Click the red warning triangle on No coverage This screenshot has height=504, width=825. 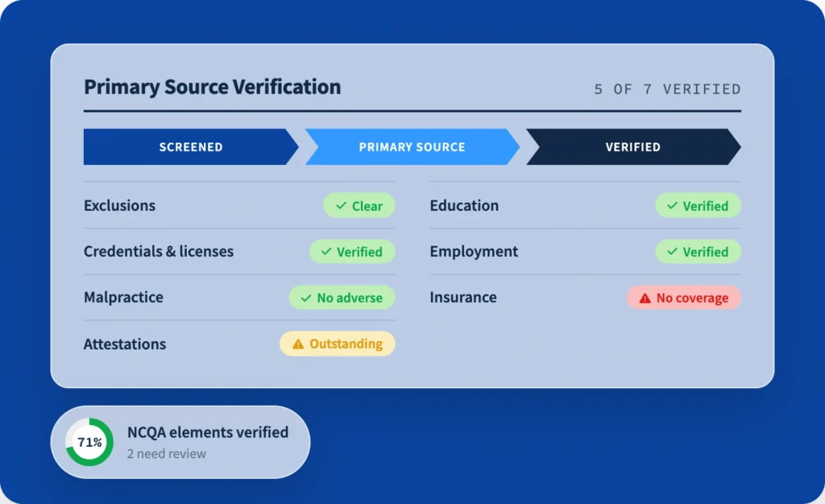pos(645,298)
